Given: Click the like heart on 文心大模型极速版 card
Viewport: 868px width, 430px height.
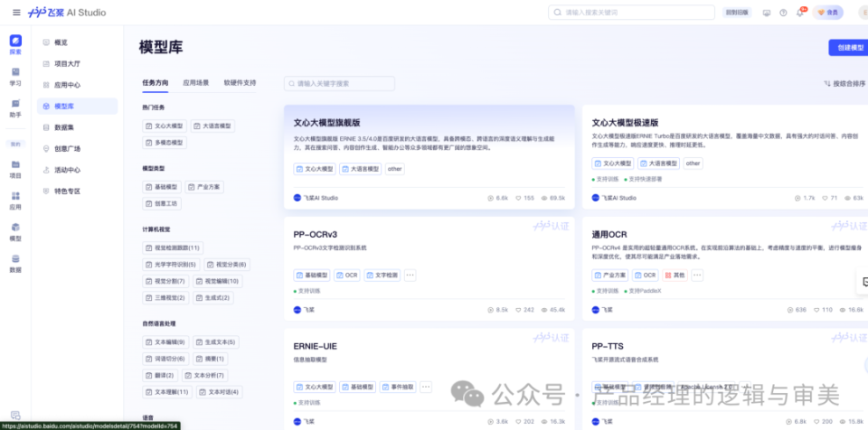Looking at the screenshot, I should coord(826,198).
